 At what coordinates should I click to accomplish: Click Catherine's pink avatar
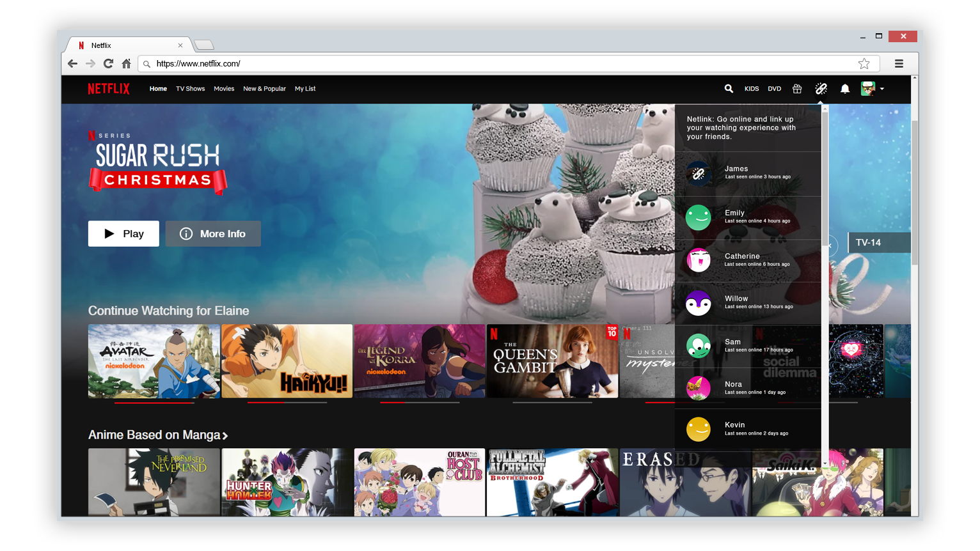coord(699,260)
